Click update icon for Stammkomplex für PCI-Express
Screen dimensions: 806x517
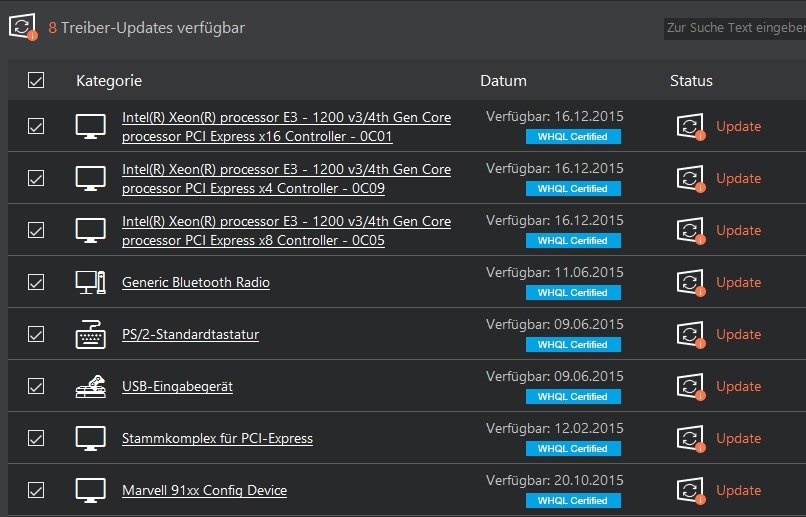[690, 438]
